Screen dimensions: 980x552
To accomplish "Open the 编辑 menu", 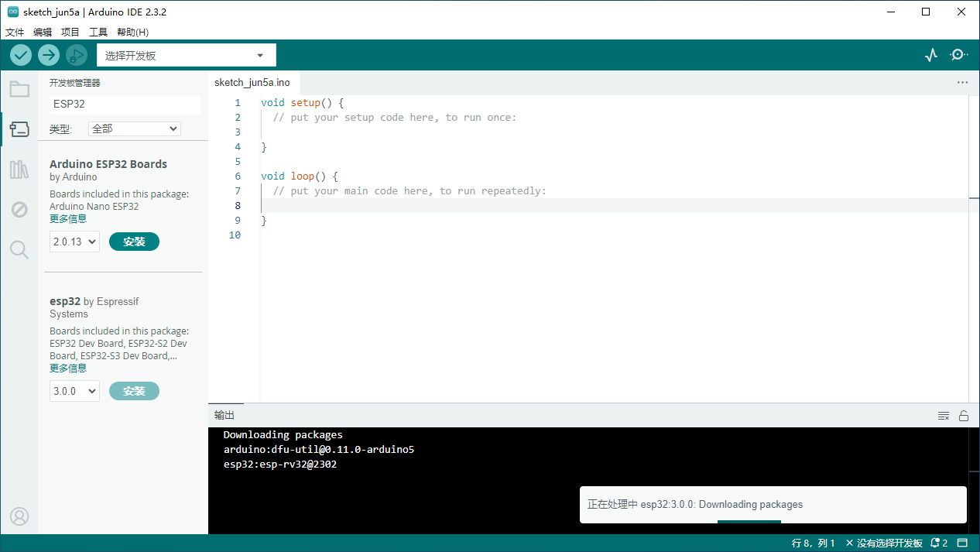I will coord(43,33).
